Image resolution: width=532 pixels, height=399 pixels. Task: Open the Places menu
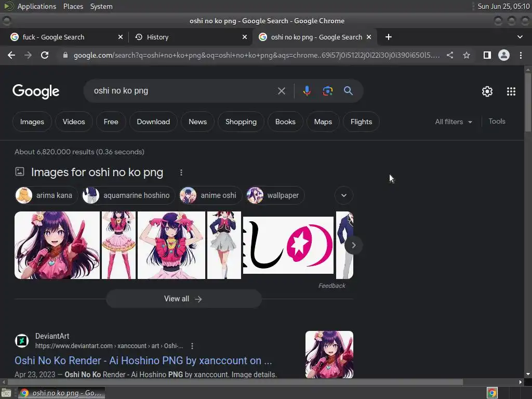(x=73, y=6)
